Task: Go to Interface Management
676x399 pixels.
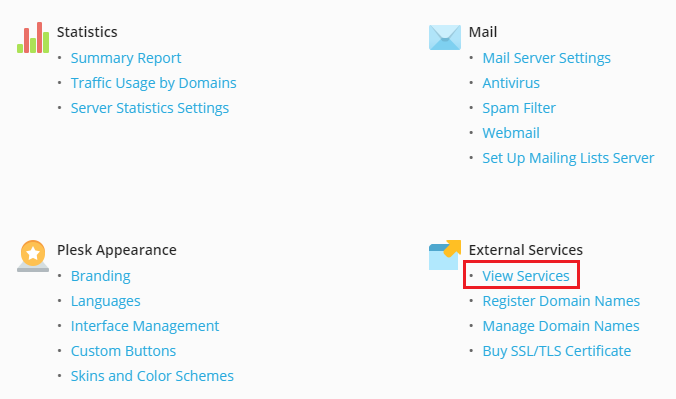Action: (145, 326)
